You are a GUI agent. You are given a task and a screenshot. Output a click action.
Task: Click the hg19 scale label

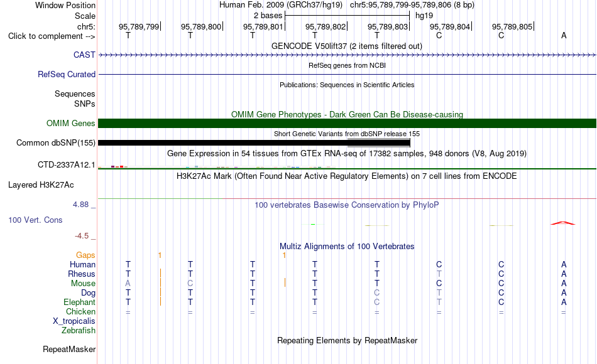click(x=424, y=16)
